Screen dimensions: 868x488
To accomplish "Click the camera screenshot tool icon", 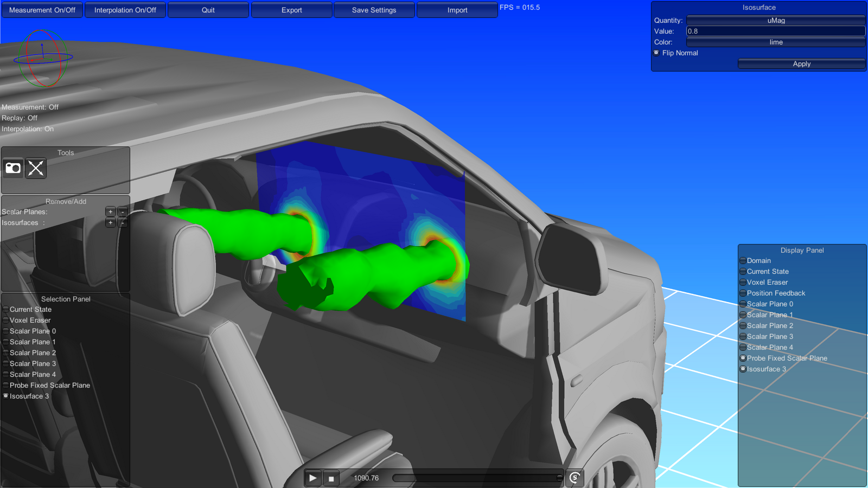I will click(13, 168).
